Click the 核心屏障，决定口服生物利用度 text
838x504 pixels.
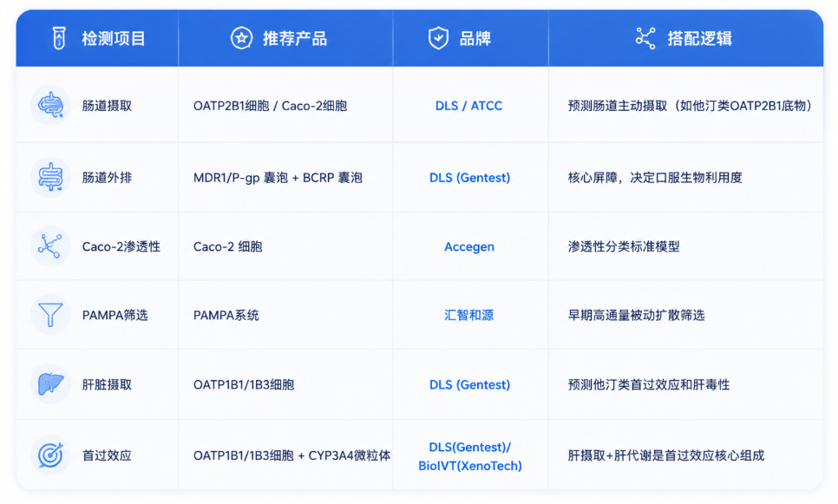655,178
